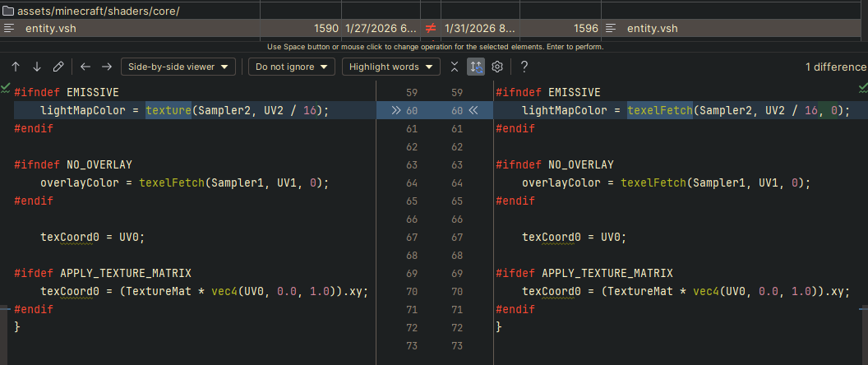The height and width of the screenshot is (365, 868).
Task: Open the Side-by-side viewer dropdown
Action: [178, 67]
